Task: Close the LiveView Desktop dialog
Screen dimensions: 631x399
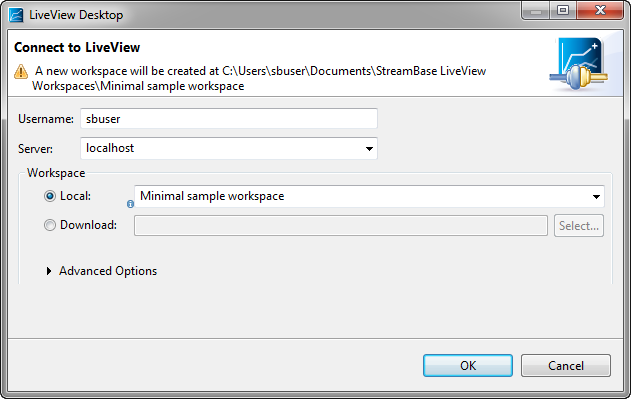Action: 600,10
